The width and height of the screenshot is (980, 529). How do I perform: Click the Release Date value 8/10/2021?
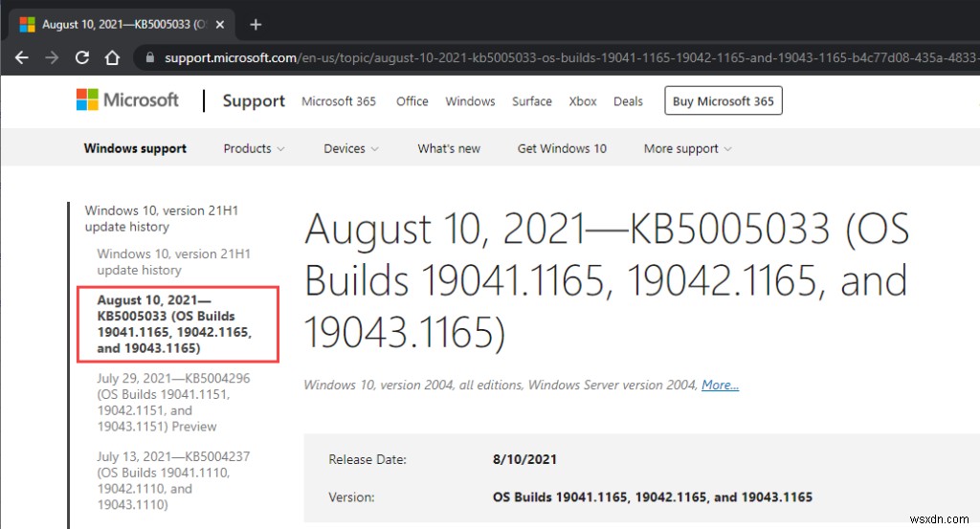pos(524,460)
